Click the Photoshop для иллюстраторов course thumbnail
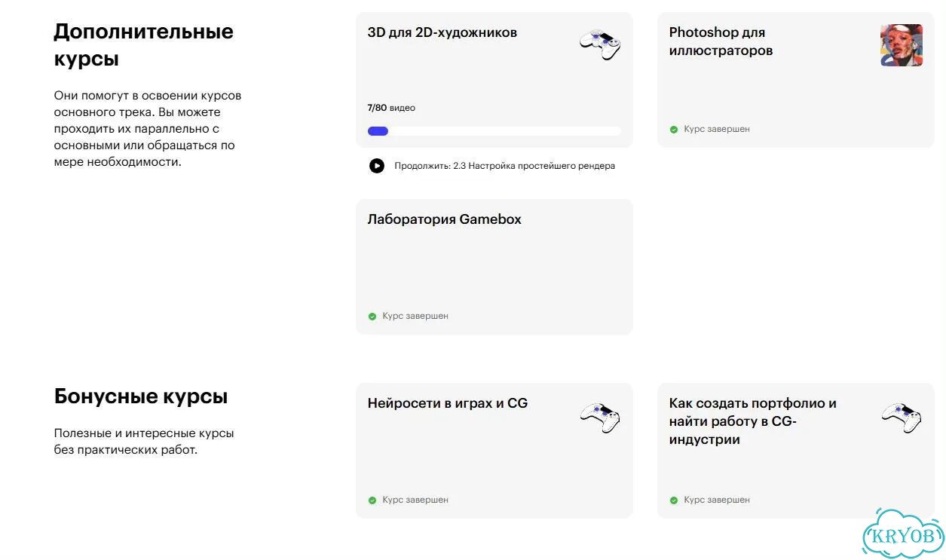This screenshot has width=946, height=560. click(x=902, y=45)
